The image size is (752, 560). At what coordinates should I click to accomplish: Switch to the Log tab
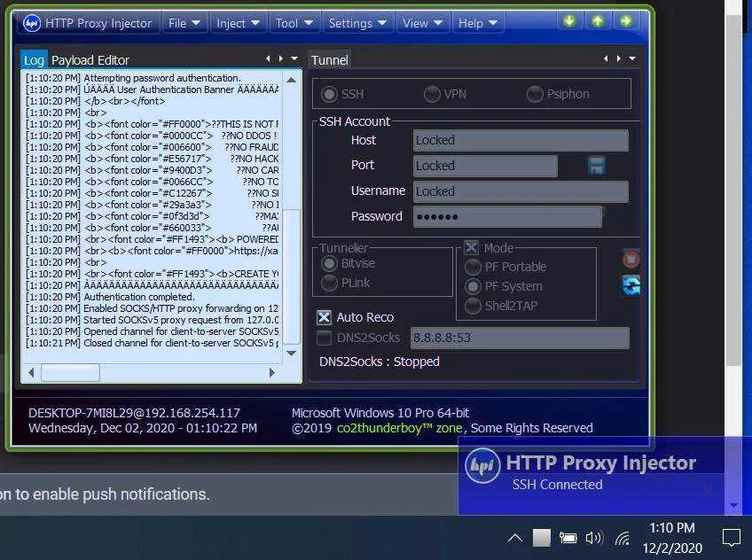point(34,60)
